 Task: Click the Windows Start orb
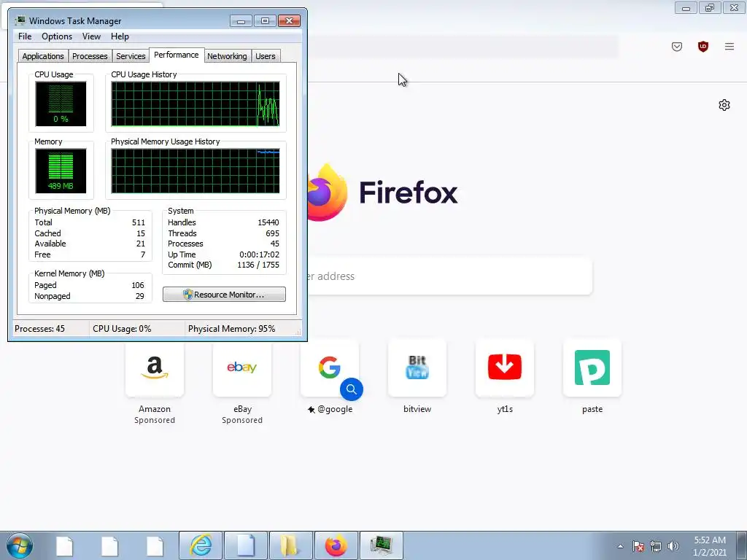click(20, 545)
